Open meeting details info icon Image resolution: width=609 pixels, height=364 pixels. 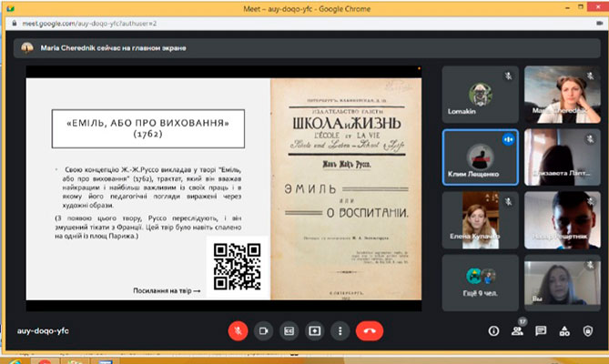(x=494, y=330)
